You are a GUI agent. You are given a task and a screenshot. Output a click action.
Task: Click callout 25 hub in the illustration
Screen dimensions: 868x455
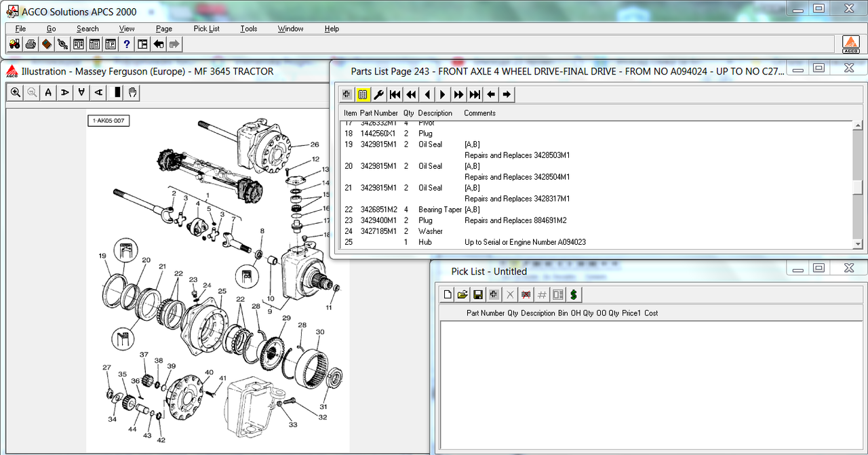221,291
